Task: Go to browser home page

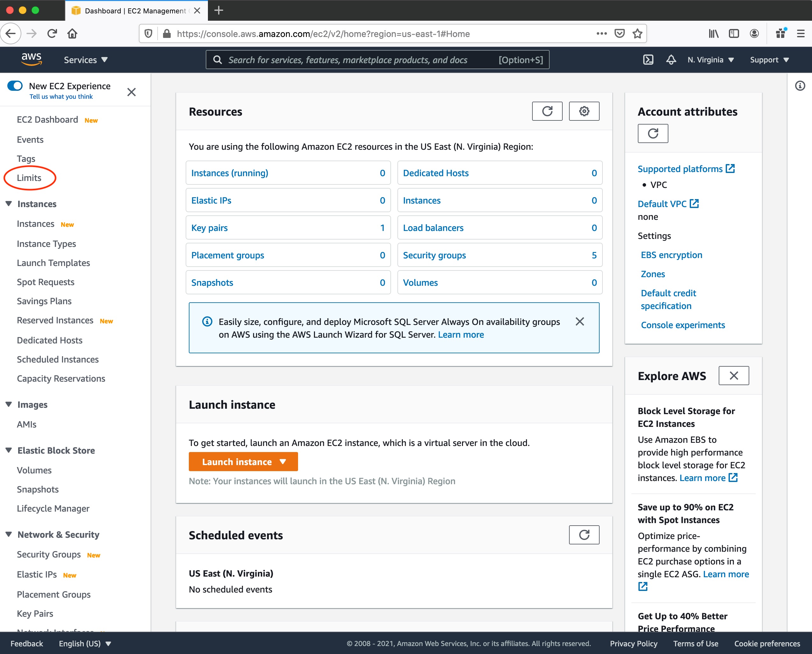Action: [72, 34]
